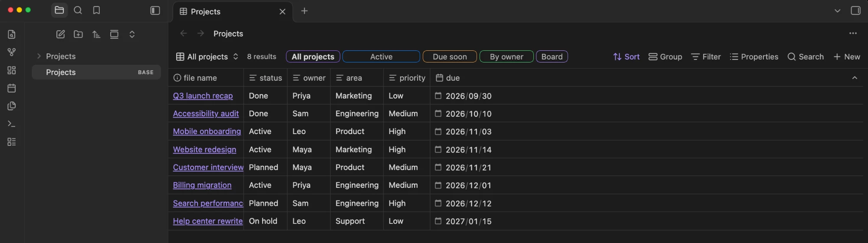The image size is (868, 243).
Task: Navigate back with the left arrow
Action: pos(184,33)
